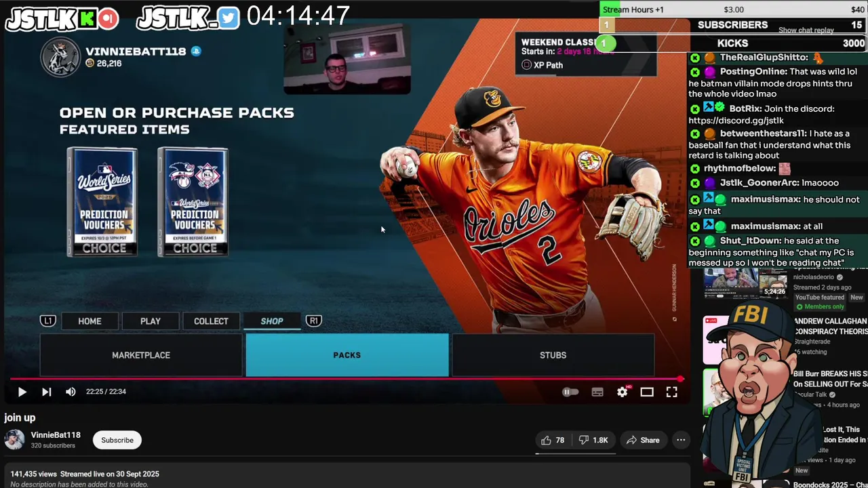Open the STUBS tile
The height and width of the screenshot is (488, 868).
(553, 355)
